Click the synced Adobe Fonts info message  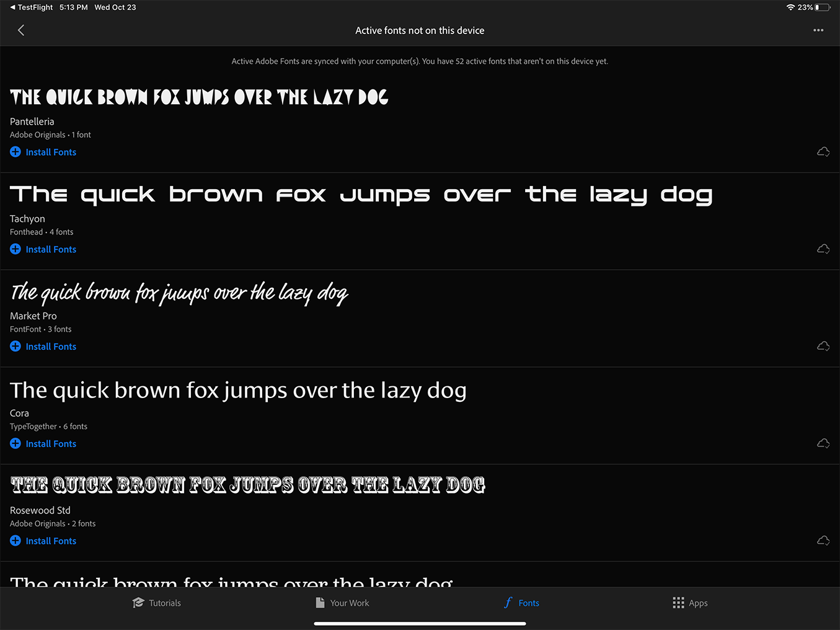coord(420,61)
